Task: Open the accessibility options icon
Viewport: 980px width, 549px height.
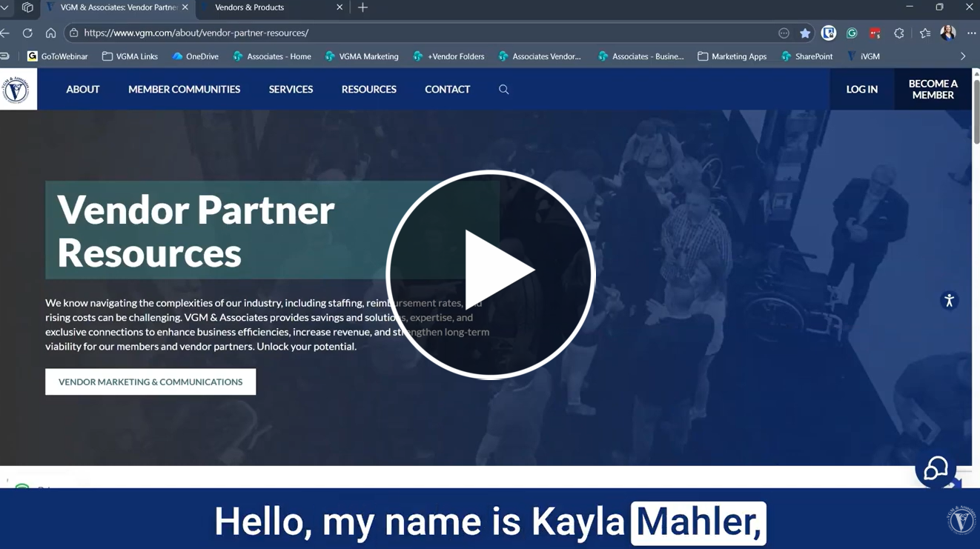Action: (949, 301)
